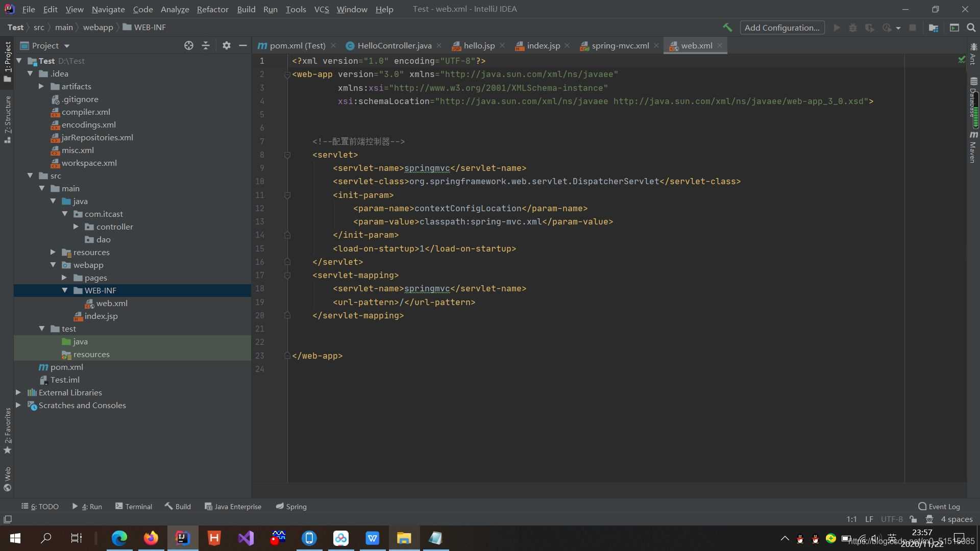Click the VCS icon in top menu bar
This screenshot has height=551, width=980.
tap(322, 9)
